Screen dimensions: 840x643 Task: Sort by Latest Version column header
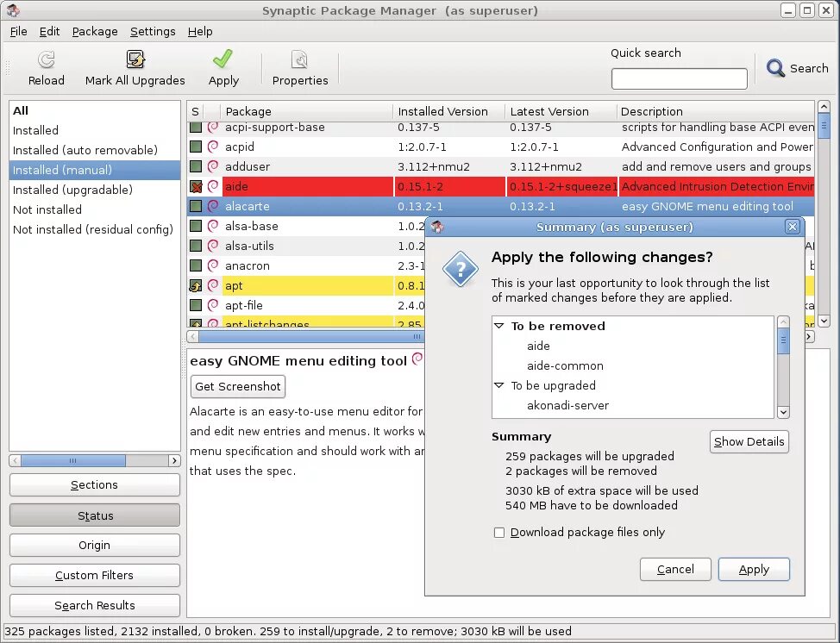point(561,111)
